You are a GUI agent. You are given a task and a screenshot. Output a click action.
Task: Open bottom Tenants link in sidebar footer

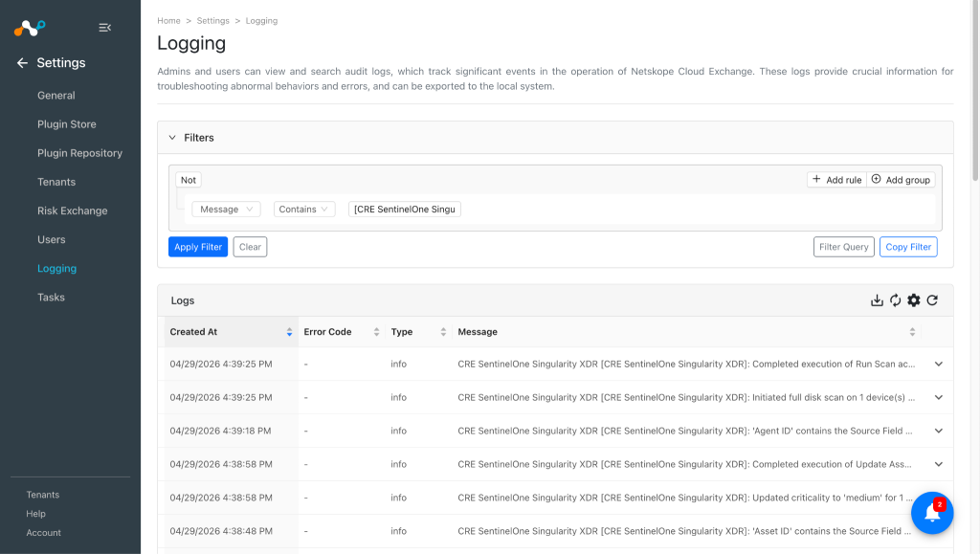point(42,495)
